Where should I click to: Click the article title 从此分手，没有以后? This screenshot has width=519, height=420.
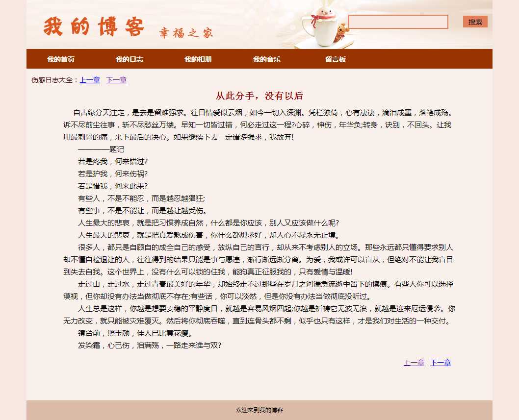pos(259,96)
